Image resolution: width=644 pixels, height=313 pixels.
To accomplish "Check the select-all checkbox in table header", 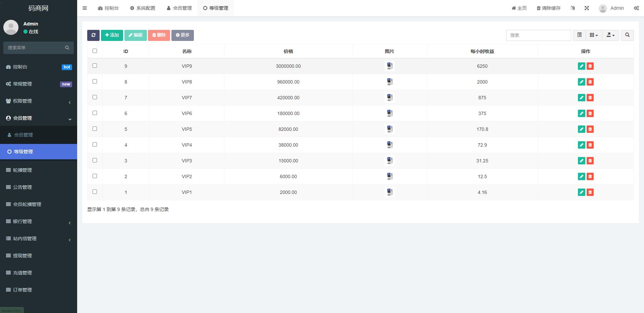I will click(x=95, y=51).
